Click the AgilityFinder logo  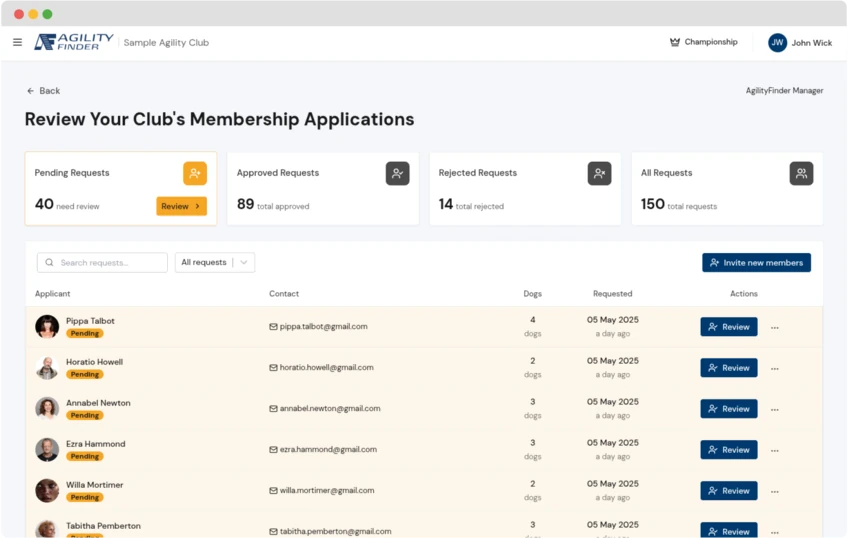tap(74, 42)
